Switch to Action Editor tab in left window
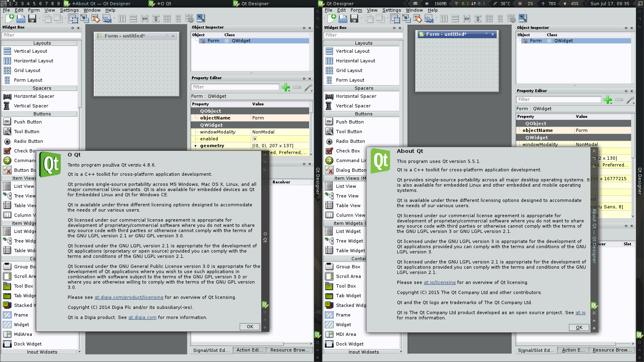Screen dimensions: 644x362 click(x=250, y=350)
